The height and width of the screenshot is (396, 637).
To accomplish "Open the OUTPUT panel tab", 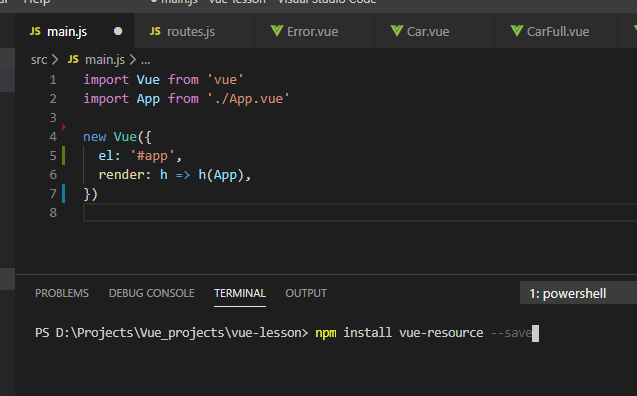I will point(306,293).
